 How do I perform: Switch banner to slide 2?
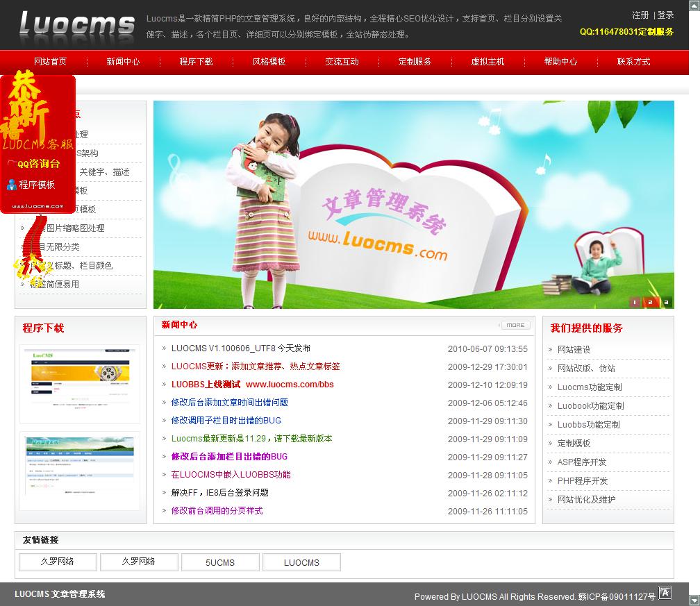click(650, 302)
